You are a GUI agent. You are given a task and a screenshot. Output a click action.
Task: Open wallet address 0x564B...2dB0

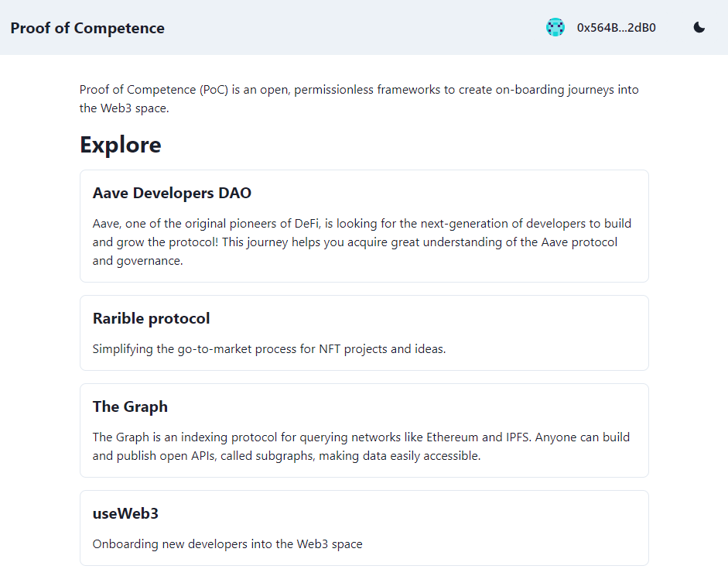pos(616,28)
